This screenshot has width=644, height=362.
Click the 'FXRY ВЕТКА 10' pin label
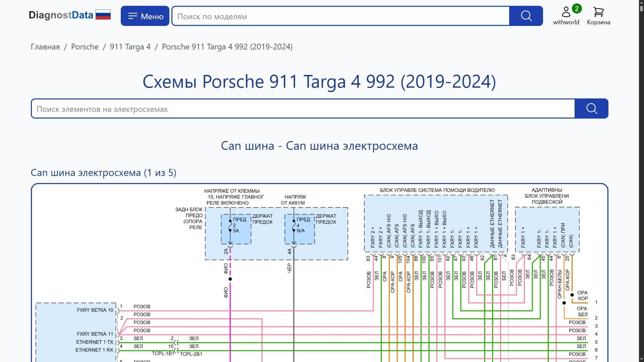[95, 310]
